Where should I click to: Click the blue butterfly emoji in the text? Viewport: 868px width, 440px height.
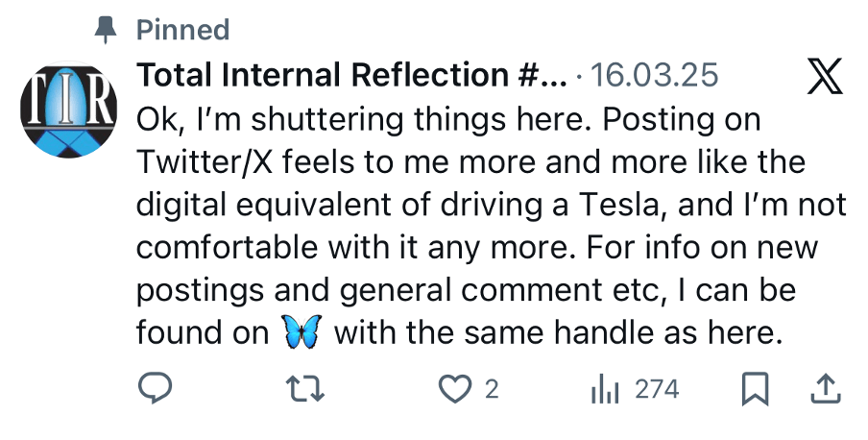click(302, 332)
